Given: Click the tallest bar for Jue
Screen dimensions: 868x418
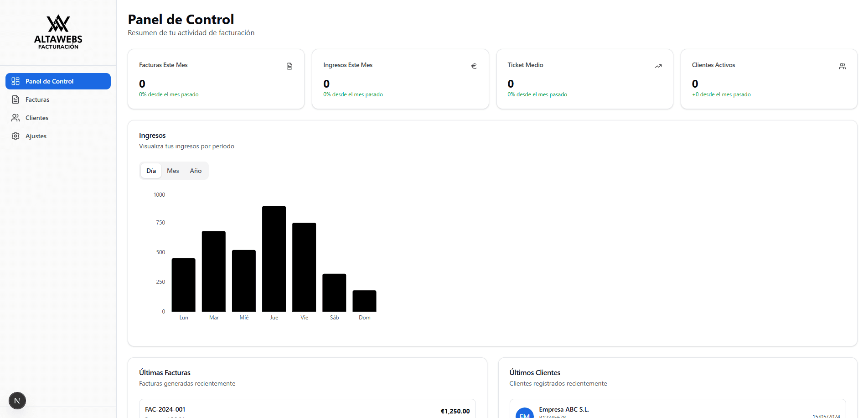Looking at the screenshot, I should pos(274,258).
